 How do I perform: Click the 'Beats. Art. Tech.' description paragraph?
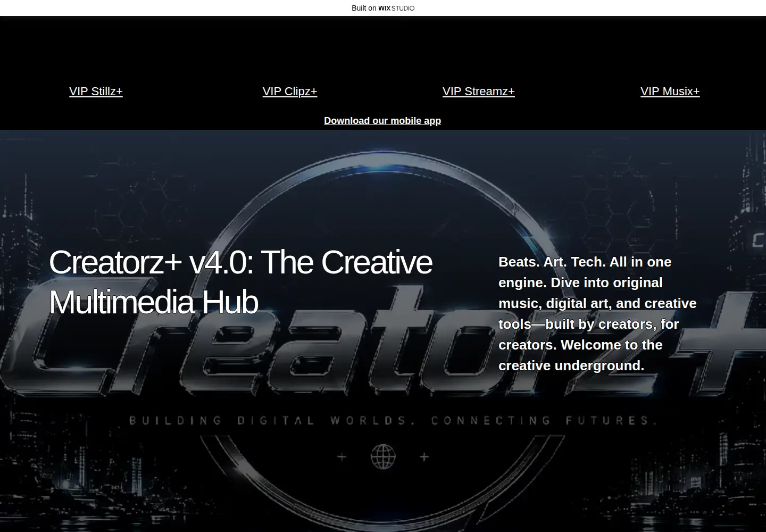pos(597,314)
